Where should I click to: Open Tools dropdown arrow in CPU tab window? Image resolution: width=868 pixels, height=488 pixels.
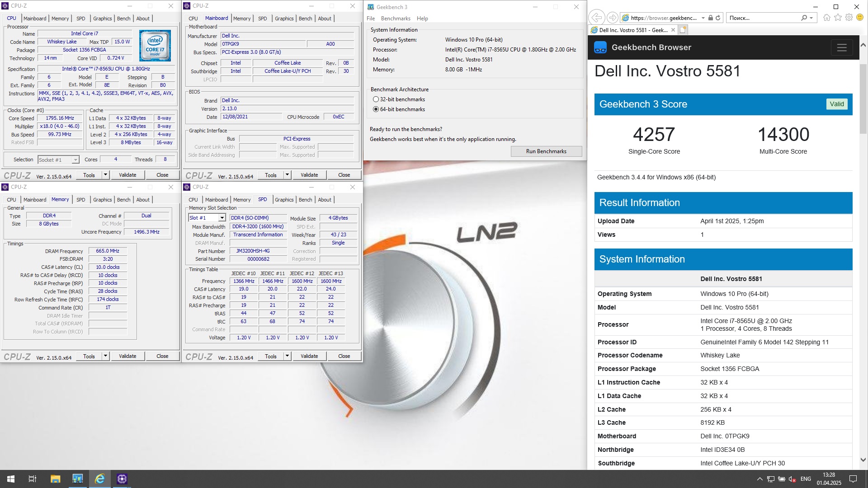(x=105, y=175)
